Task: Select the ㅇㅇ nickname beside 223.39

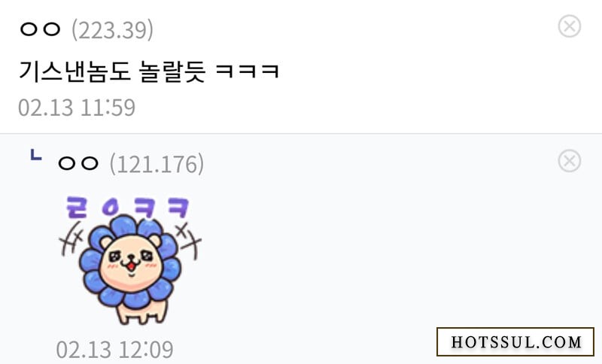Action: (x=41, y=29)
